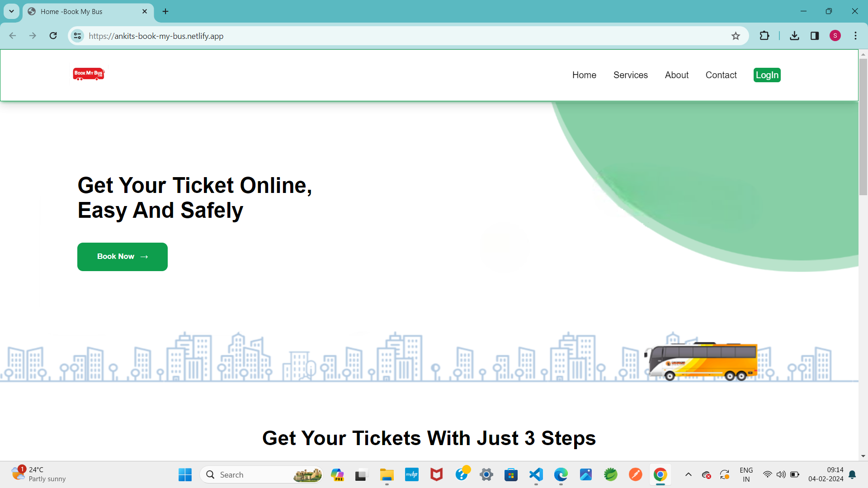
Task: Open Chrome three-dot menu
Action: click(x=855, y=36)
